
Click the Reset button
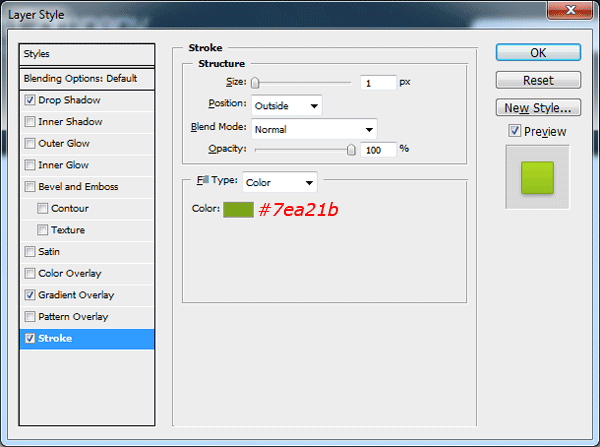538,80
